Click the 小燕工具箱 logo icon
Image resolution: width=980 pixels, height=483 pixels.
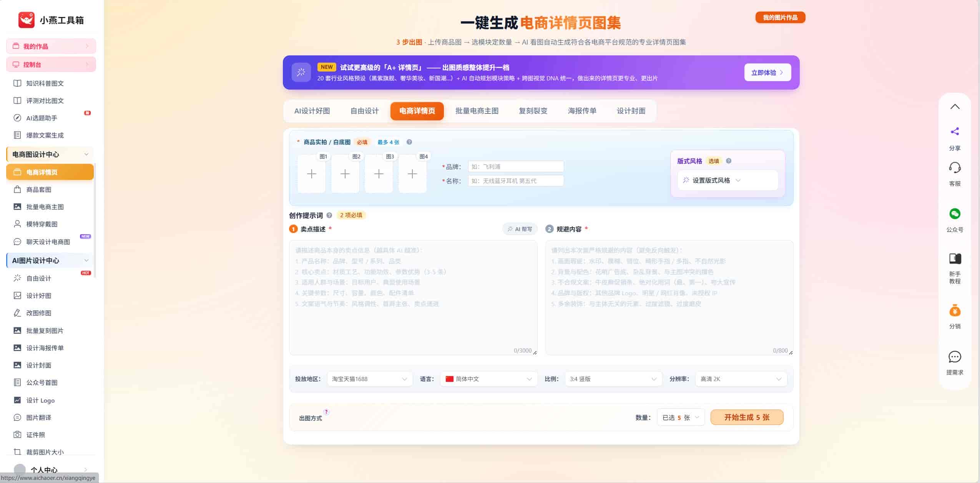coord(26,20)
